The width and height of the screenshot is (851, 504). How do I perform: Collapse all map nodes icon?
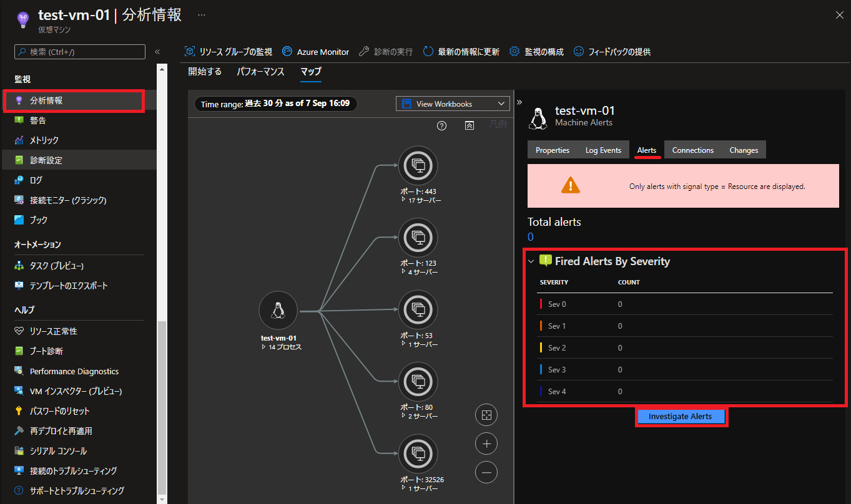(x=470, y=125)
